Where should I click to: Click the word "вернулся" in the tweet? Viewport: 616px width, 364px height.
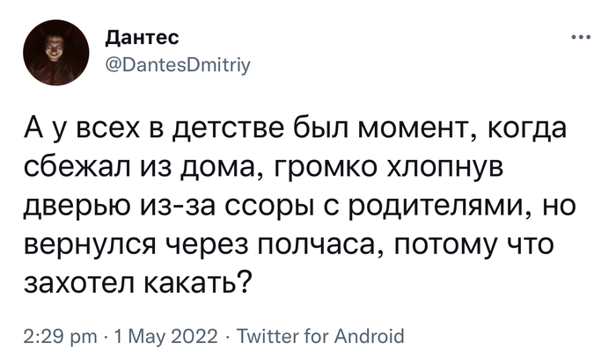pos(88,244)
